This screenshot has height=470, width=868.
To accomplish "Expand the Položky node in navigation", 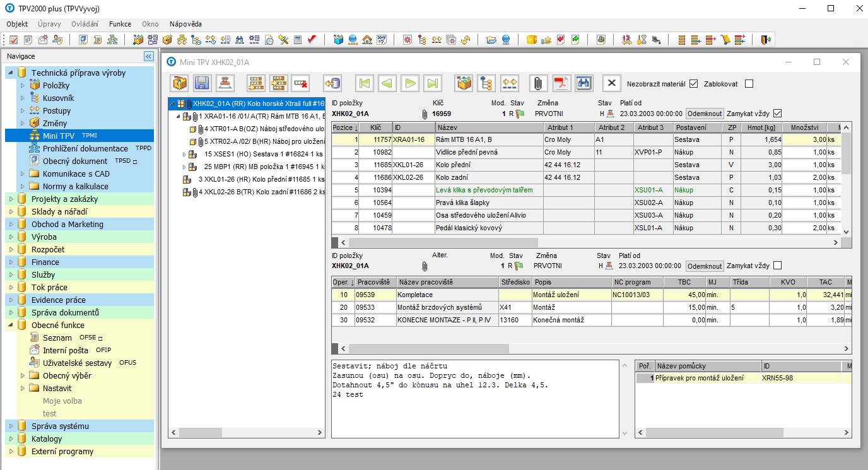I will click(x=23, y=85).
